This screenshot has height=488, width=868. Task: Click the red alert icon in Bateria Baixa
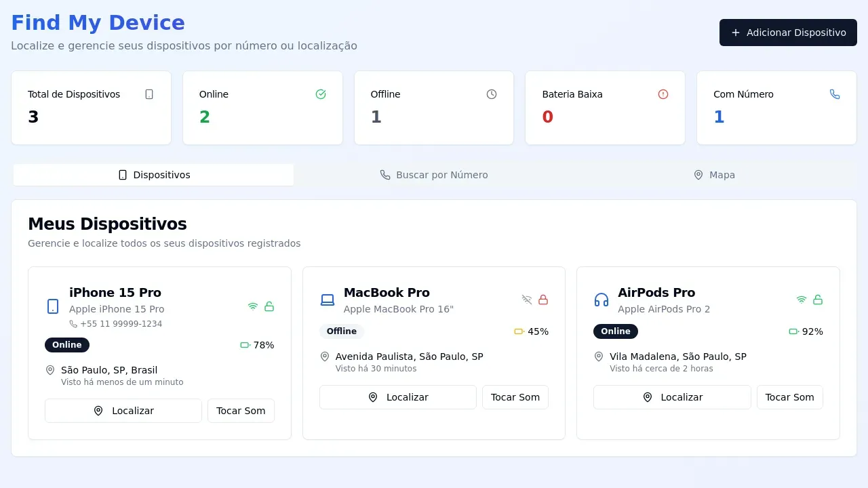coord(663,94)
